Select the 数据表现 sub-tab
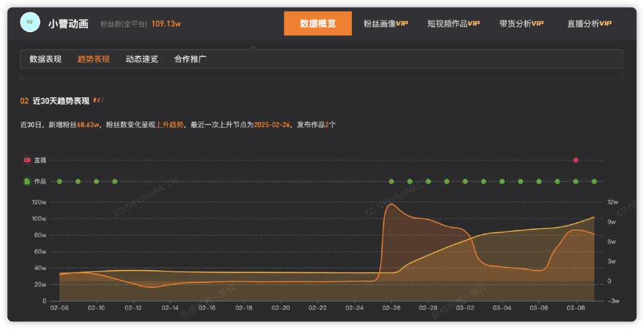 pos(45,59)
